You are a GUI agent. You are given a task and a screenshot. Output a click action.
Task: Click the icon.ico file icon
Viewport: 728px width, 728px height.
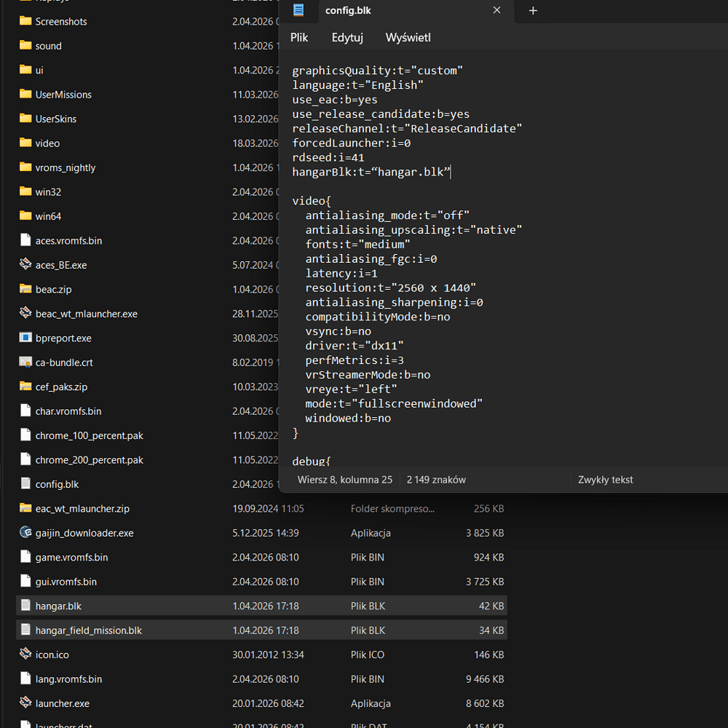[25, 654]
